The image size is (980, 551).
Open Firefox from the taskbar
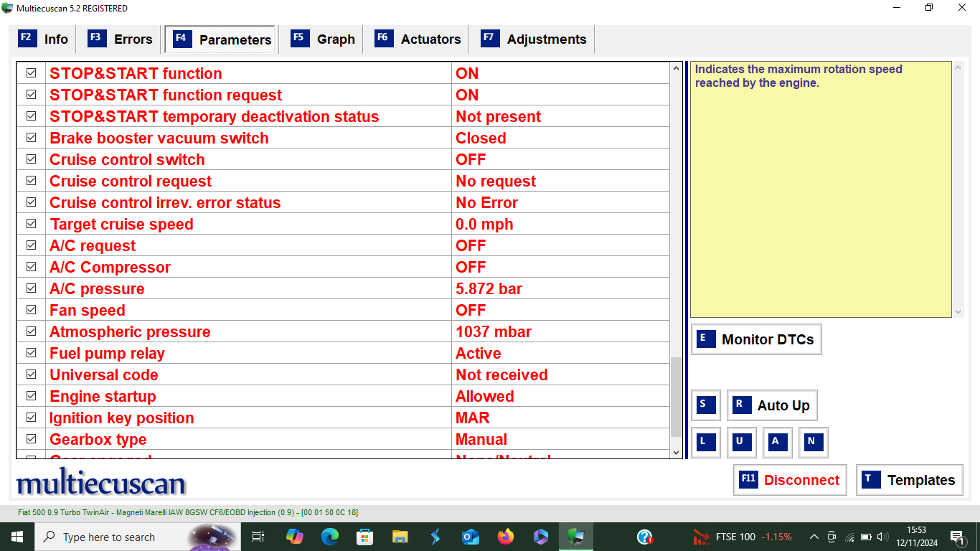[506, 537]
